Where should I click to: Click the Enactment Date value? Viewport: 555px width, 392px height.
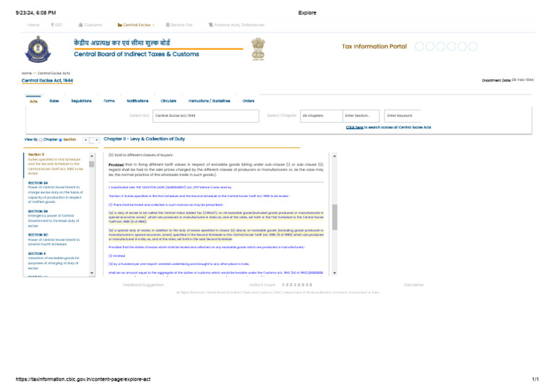click(x=522, y=80)
